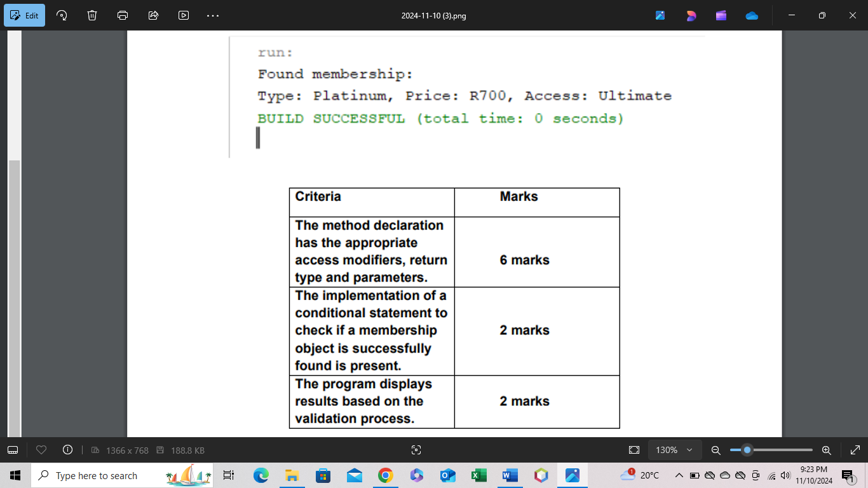The width and height of the screenshot is (868, 488).
Task: Open the notification center icon
Action: (x=848, y=475)
